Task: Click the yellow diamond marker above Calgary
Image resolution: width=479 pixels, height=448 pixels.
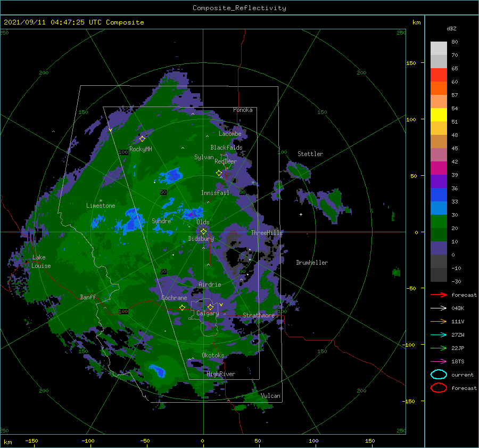Action: (x=210, y=307)
